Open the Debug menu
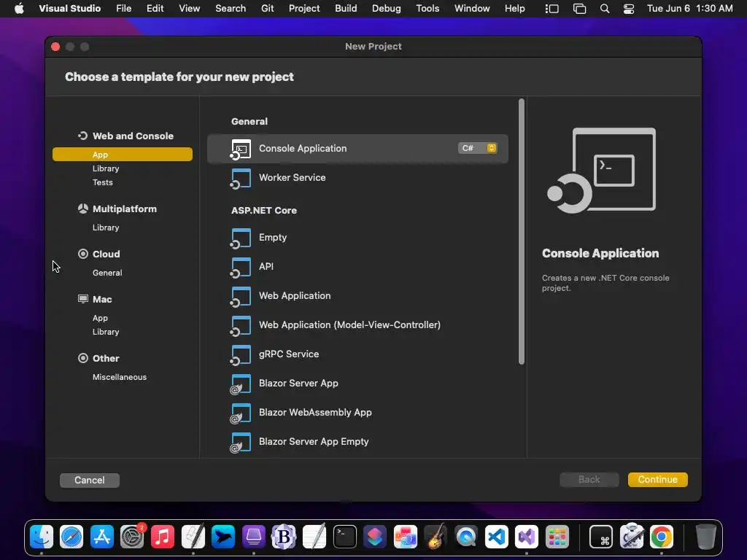This screenshot has width=747, height=560. [387, 9]
